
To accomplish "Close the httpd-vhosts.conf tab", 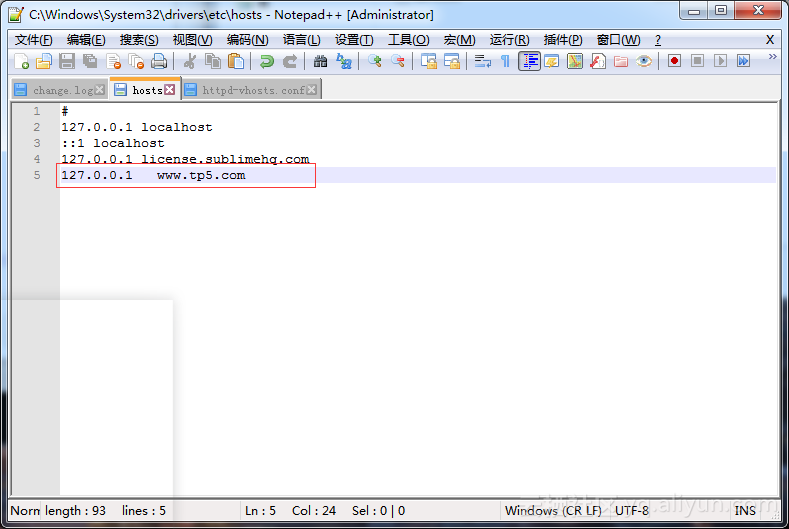I will (312, 90).
